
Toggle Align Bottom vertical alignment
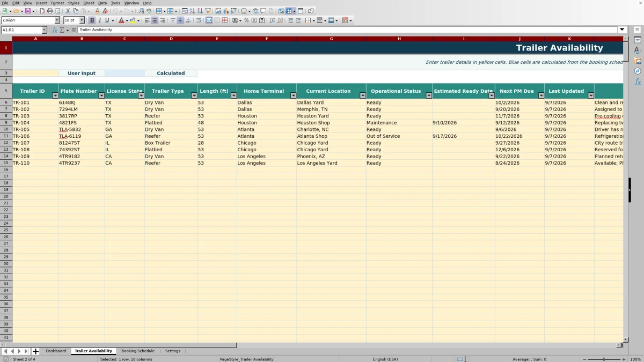(188, 20)
